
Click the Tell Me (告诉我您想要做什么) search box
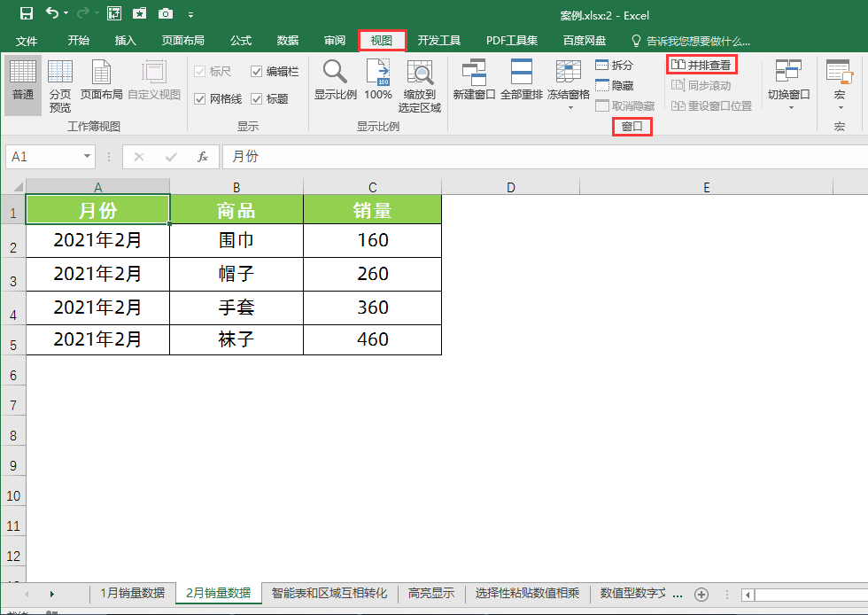point(691,41)
